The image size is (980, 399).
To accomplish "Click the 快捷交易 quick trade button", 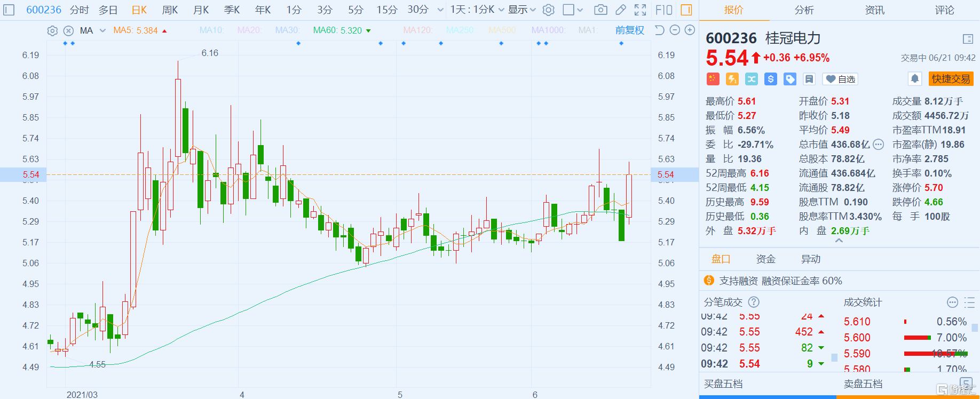I will [x=951, y=79].
